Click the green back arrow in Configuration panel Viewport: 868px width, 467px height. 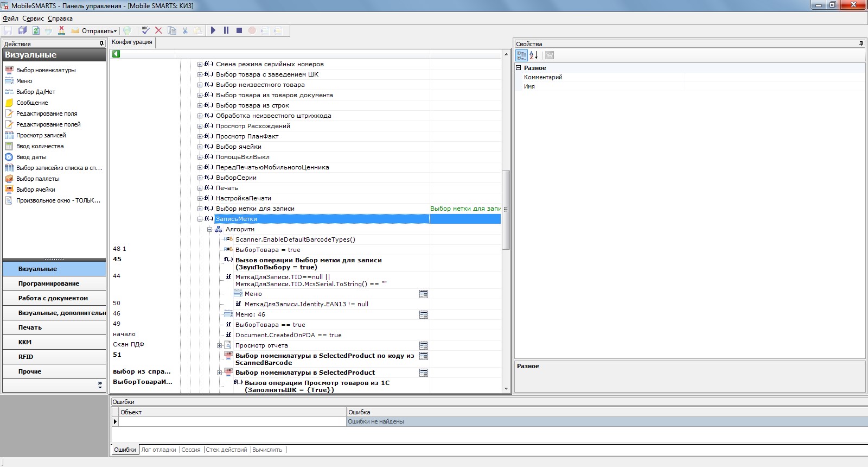(116, 54)
